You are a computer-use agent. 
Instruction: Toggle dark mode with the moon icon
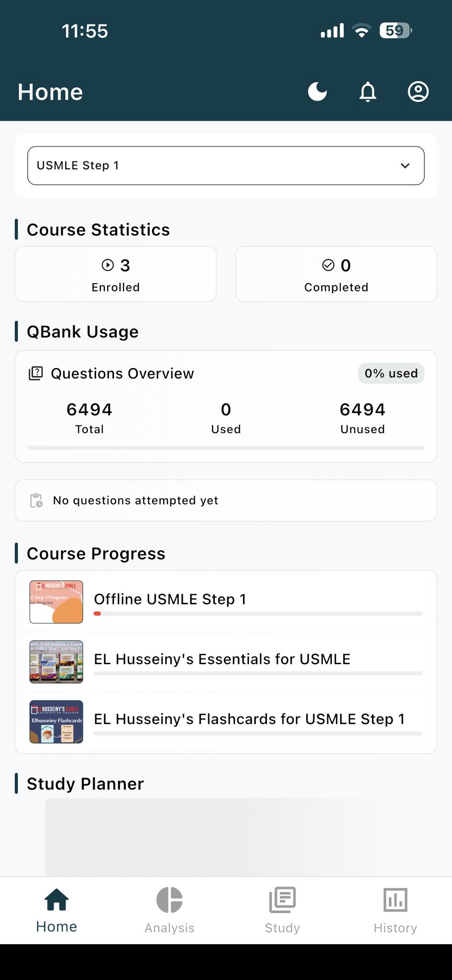(317, 91)
